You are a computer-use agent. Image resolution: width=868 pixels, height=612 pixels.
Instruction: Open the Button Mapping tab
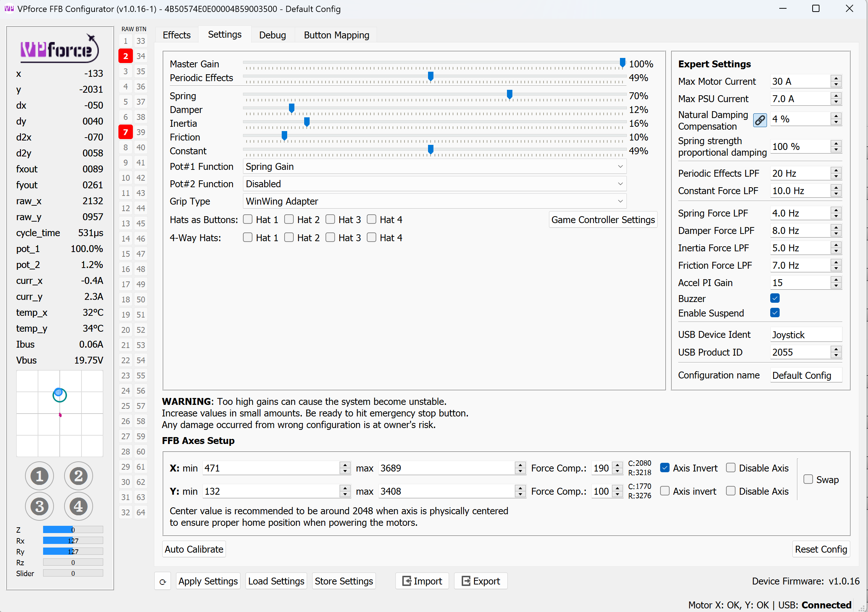(x=336, y=35)
